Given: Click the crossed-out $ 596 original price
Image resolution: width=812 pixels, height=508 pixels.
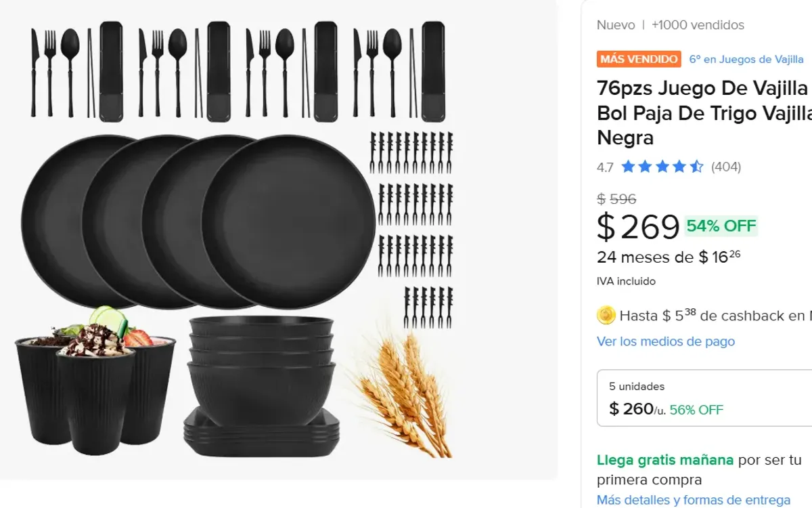Looking at the screenshot, I should pyautogui.click(x=616, y=199).
